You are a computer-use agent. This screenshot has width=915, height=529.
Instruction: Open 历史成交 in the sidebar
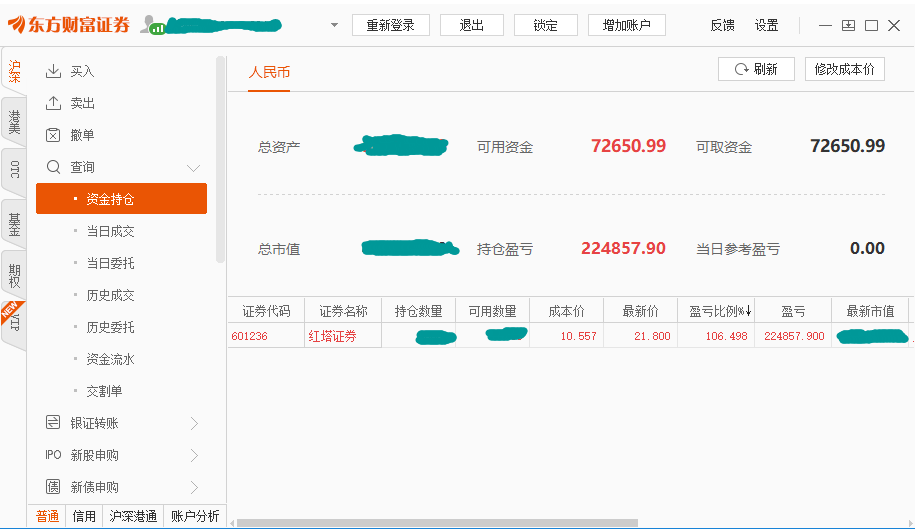click(110, 295)
